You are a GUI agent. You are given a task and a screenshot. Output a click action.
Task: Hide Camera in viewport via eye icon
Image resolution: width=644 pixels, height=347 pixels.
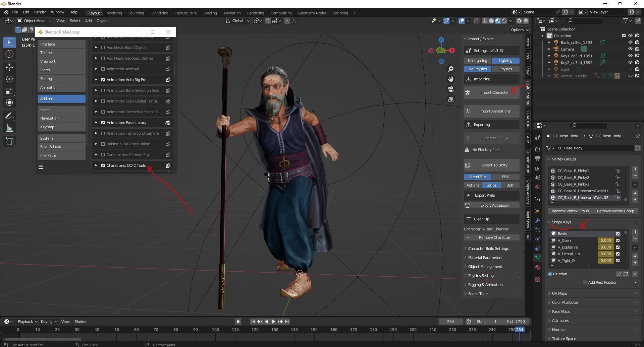click(x=630, y=49)
